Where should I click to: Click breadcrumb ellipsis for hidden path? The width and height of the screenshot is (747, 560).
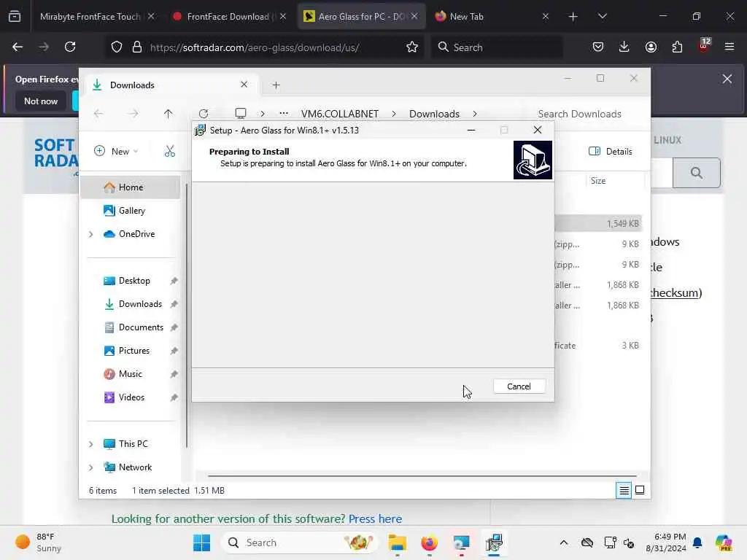(x=284, y=113)
